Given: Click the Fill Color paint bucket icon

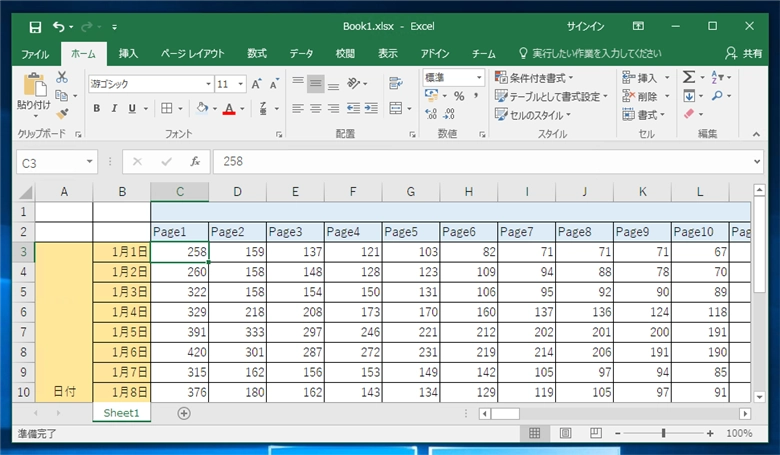Looking at the screenshot, I should [x=201, y=108].
